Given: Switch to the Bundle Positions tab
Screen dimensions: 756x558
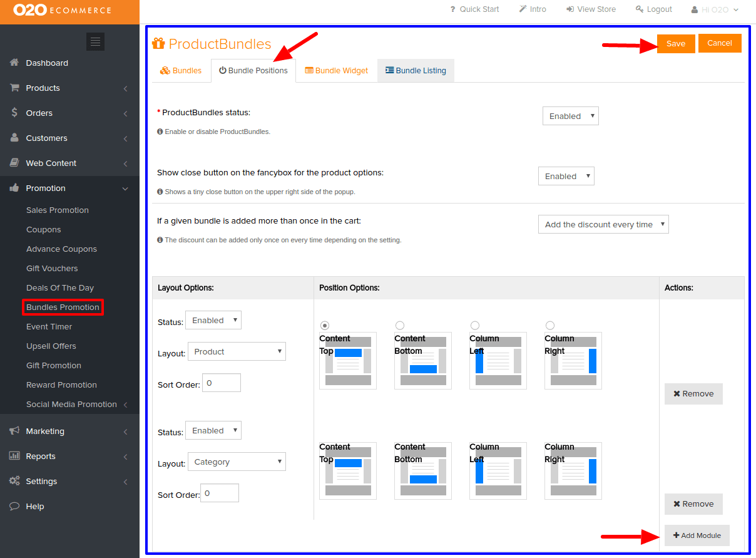Looking at the screenshot, I should pos(253,70).
